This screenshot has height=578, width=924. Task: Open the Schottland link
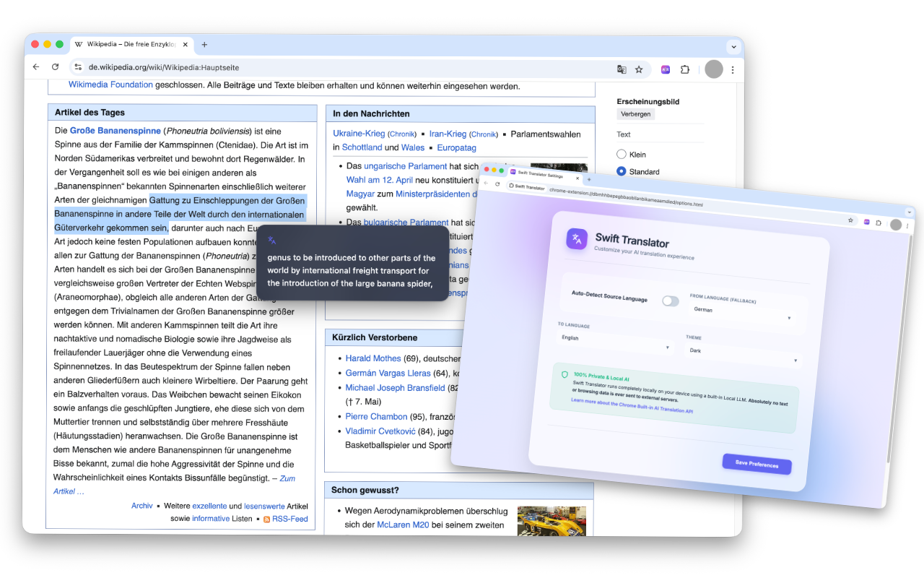(x=362, y=147)
